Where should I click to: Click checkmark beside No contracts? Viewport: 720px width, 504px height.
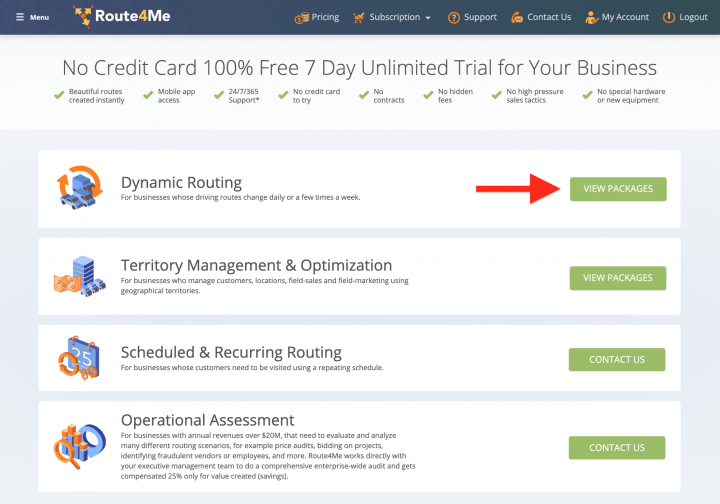[364, 95]
